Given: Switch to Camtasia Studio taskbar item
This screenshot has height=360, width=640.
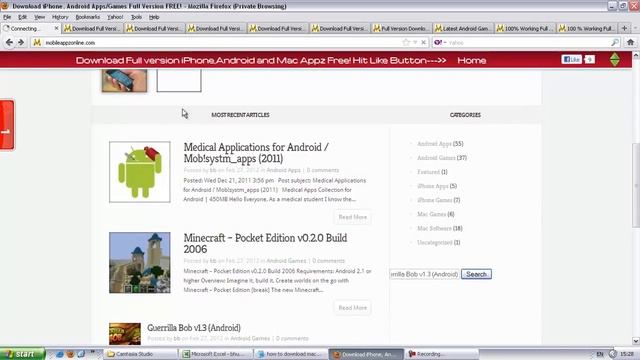Looking at the screenshot, I should point(140,354).
